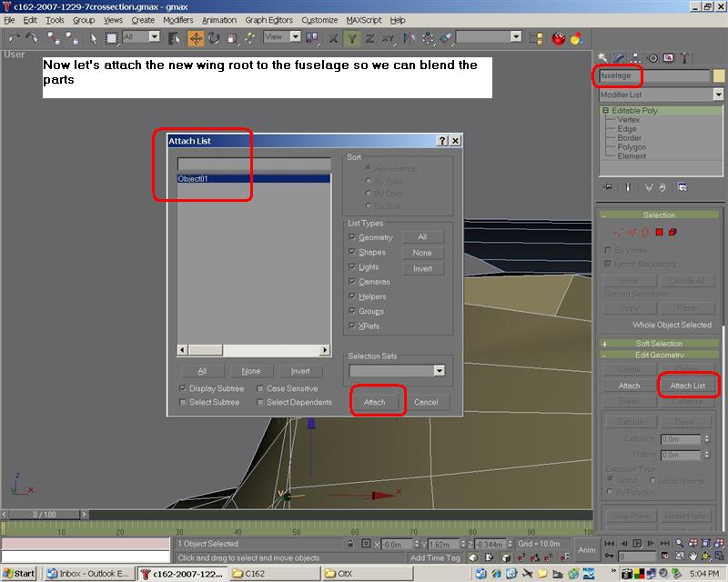The width and height of the screenshot is (728, 582).
Task: Select the arrow Select Object tool
Action: tap(94, 38)
